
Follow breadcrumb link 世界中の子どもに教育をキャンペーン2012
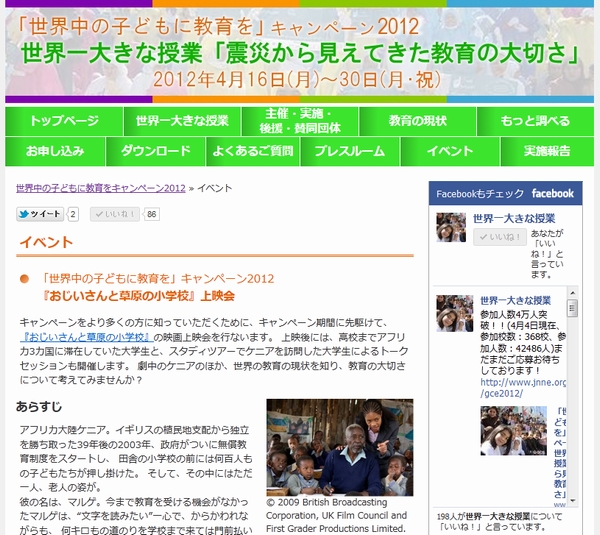click(x=101, y=188)
